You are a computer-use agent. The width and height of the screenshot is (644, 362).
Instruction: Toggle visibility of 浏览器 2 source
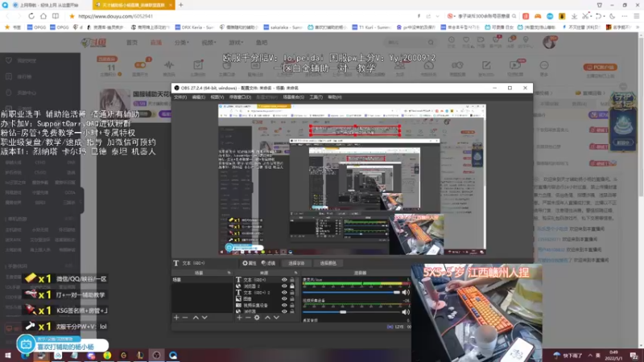click(x=284, y=286)
